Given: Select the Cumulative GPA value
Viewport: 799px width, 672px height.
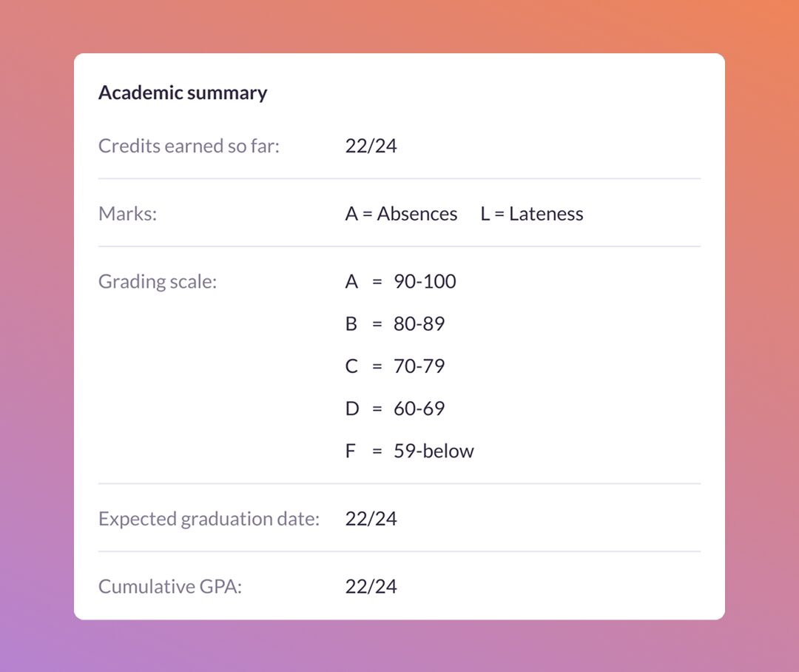Looking at the screenshot, I should click(x=371, y=587).
